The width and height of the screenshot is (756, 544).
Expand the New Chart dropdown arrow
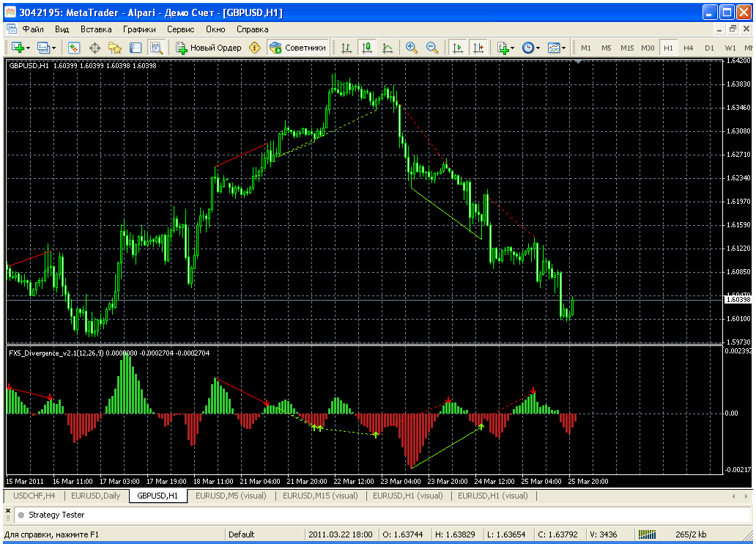(x=28, y=48)
